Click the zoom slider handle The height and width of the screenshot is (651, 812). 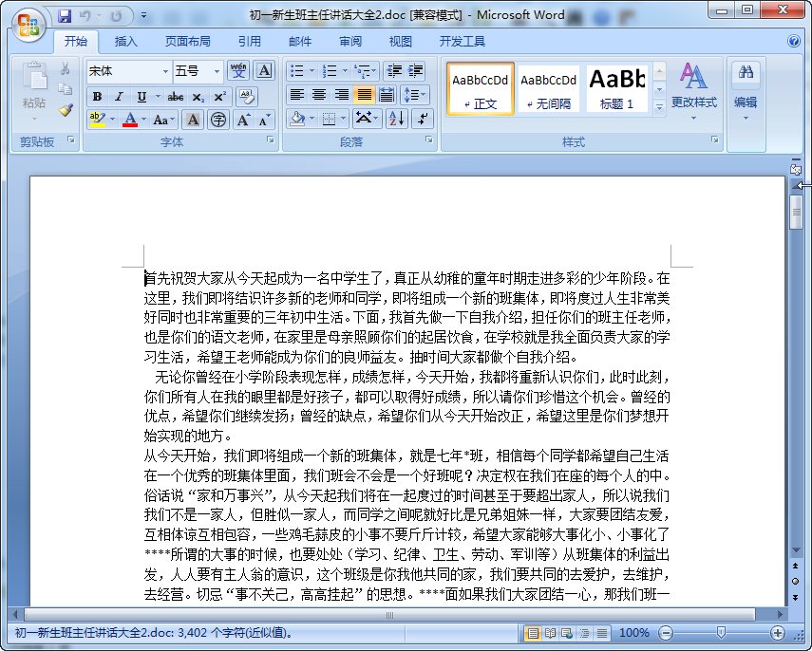721,632
